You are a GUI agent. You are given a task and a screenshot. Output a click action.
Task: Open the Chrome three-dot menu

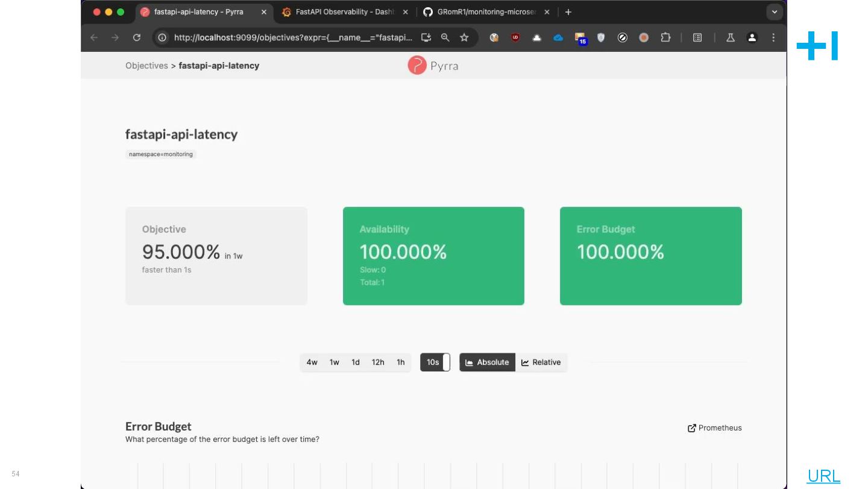773,37
